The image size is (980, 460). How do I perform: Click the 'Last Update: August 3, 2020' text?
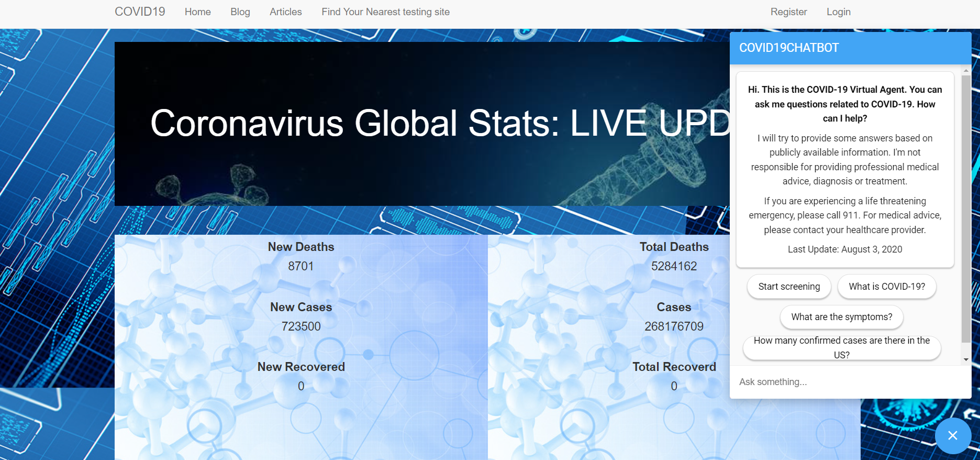pyautogui.click(x=845, y=249)
